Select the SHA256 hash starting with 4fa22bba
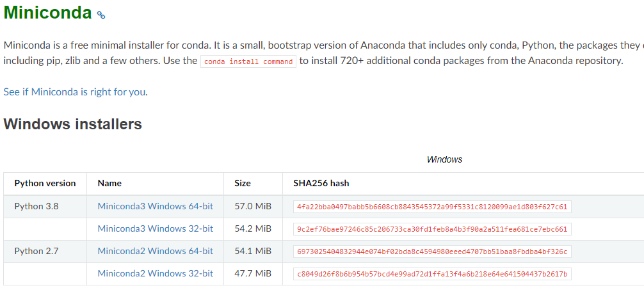This screenshot has width=644, height=288. point(432,207)
